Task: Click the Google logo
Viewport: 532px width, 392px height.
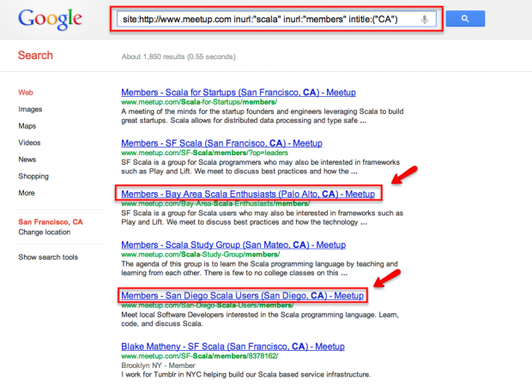Action: (50, 20)
